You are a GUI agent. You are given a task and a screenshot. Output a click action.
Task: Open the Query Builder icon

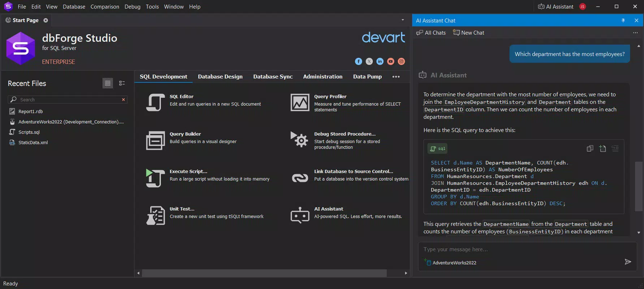point(155,141)
